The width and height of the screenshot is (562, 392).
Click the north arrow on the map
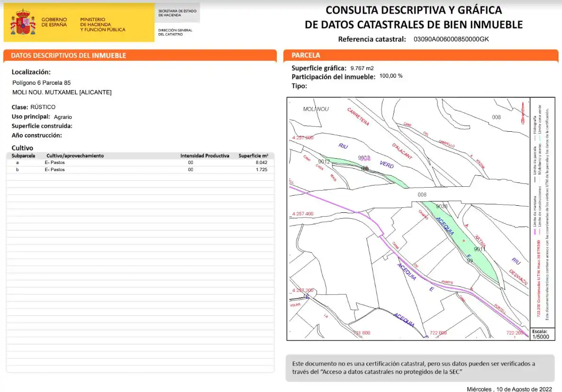pyautogui.click(x=523, y=113)
